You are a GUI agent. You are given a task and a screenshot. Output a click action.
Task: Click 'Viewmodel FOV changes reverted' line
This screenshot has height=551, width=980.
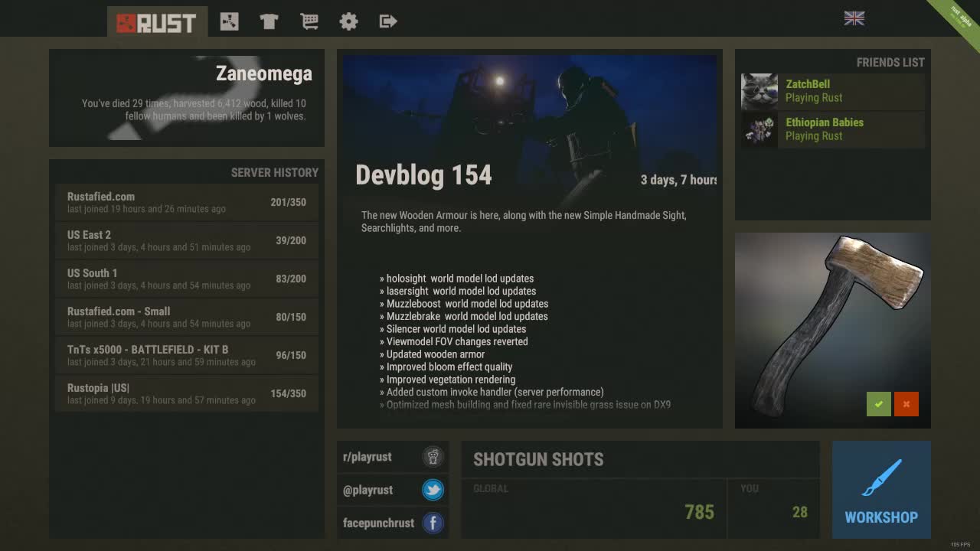point(453,342)
